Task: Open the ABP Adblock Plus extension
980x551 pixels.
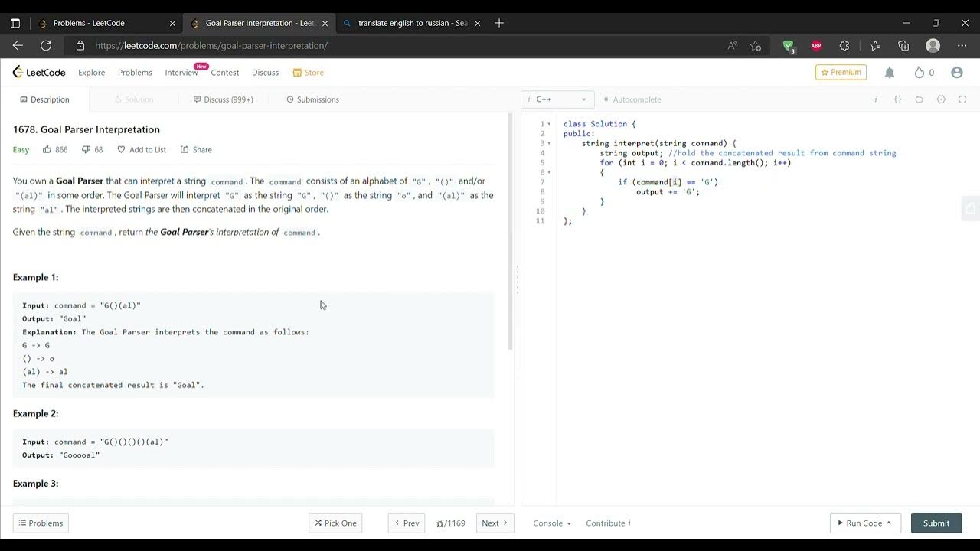Action: coord(816,45)
